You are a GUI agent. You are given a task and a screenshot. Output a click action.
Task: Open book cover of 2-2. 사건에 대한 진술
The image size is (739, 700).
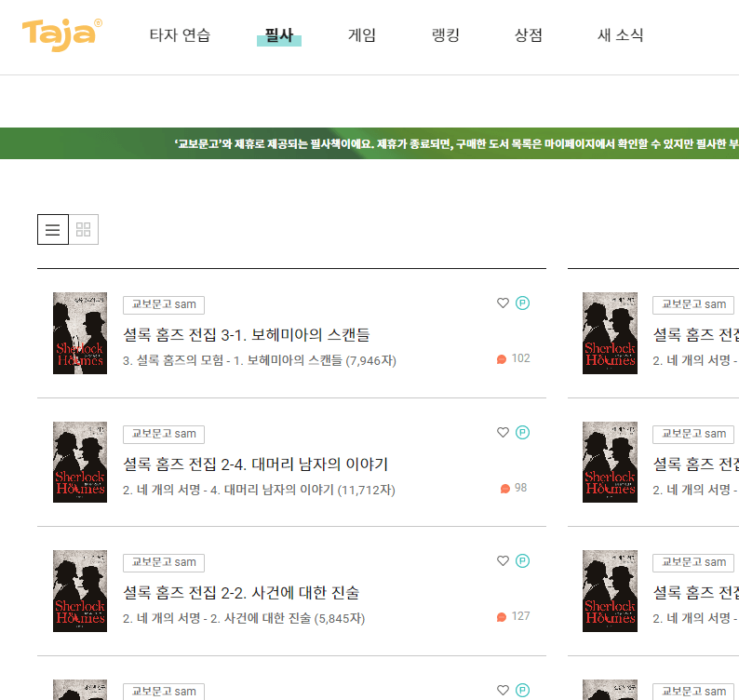[x=80, y=591]
